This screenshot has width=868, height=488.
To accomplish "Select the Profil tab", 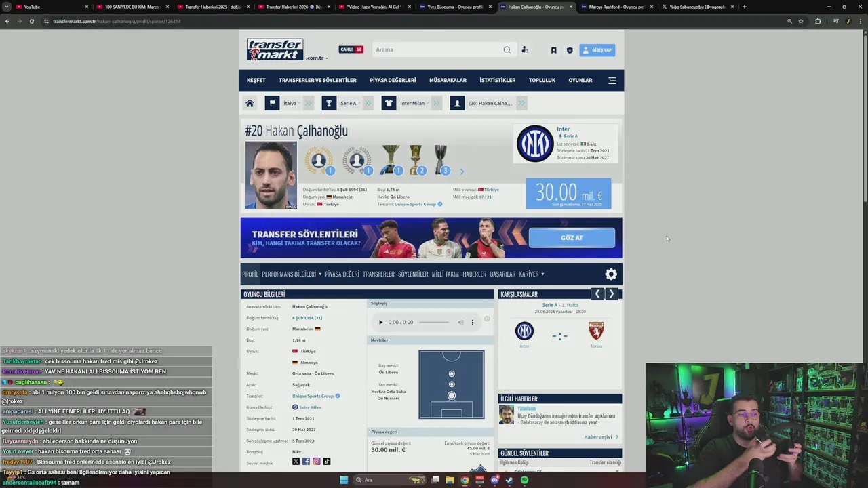I will (x=250, y=274).
